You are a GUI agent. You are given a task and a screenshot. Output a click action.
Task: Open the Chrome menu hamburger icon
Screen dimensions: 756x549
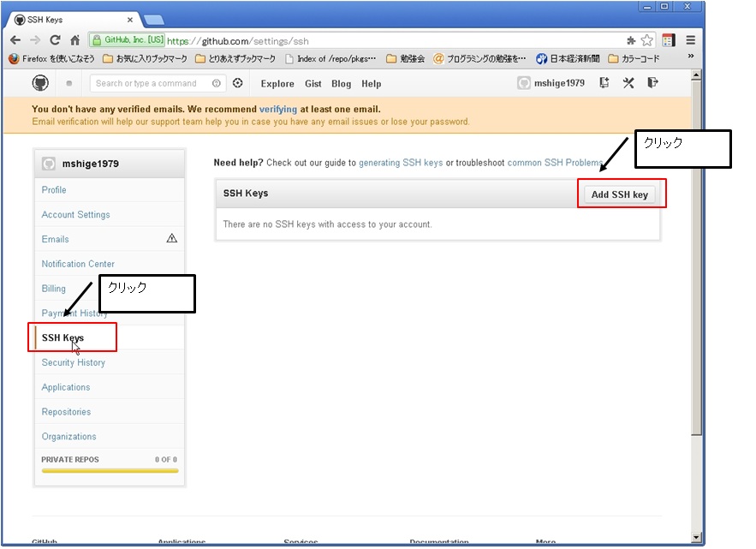pyautogui.click(x=690, y=40)
